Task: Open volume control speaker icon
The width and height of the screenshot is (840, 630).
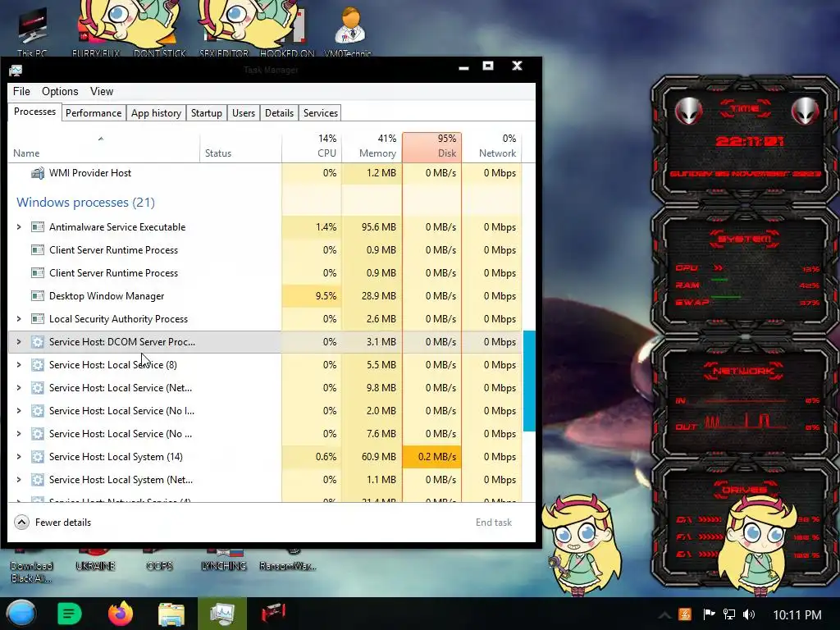Action: click(749, 614)
